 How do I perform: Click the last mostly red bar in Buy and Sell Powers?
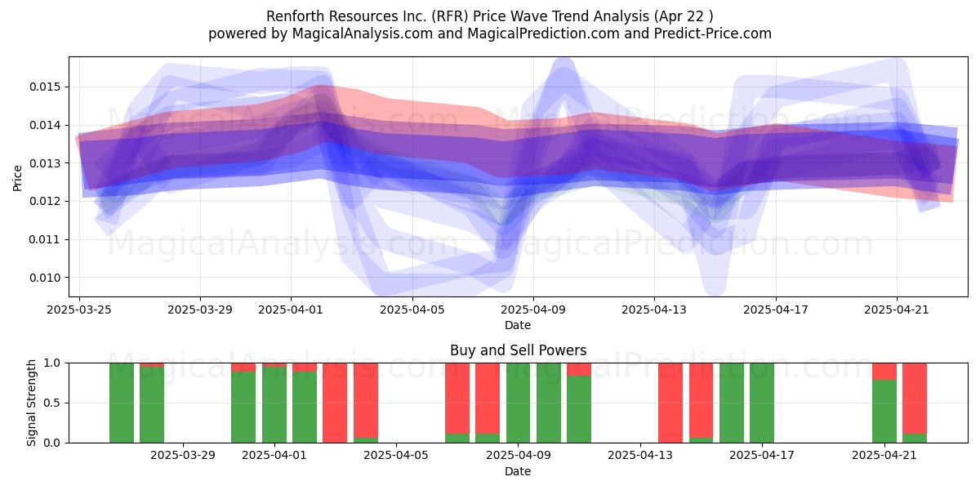click(x=915, y=403)
